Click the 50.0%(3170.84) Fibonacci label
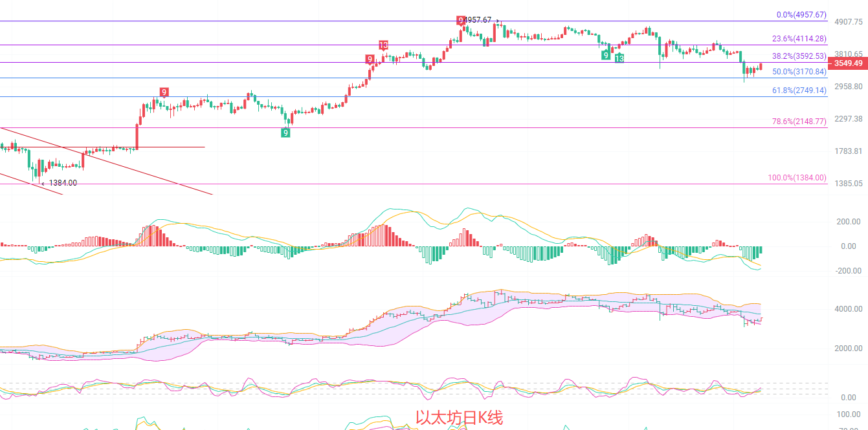868x430 pixels. 799,72
